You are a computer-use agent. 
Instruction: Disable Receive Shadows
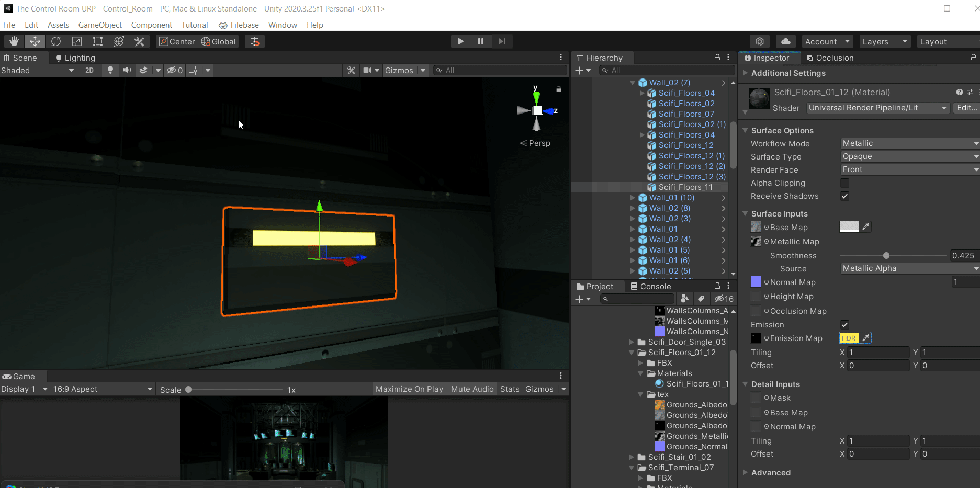coord(844,196)
